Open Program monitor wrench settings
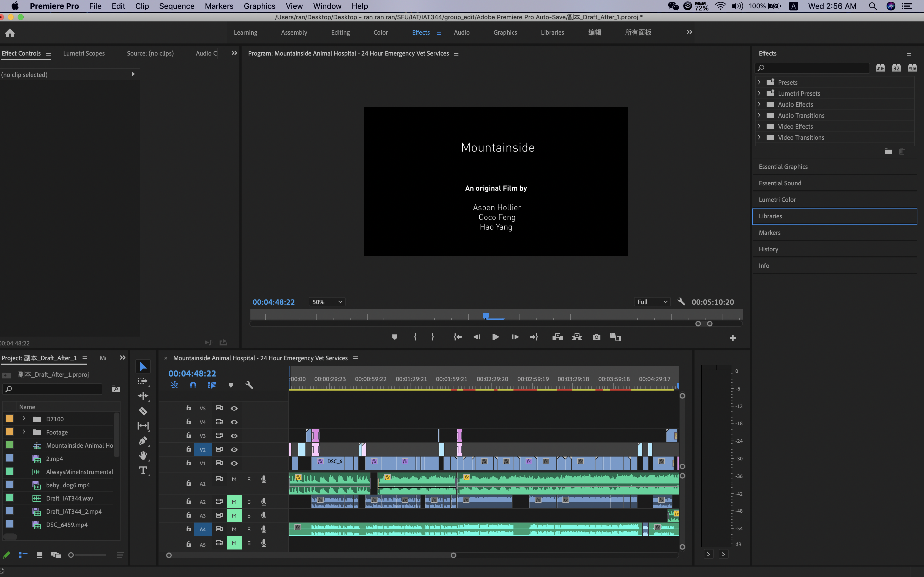Image resolution: width=924 pixels, height=577 pixels. (681, 302)
